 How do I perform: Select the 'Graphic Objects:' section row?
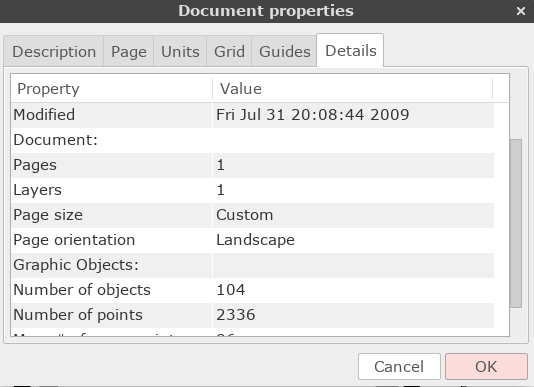(252, 265)
